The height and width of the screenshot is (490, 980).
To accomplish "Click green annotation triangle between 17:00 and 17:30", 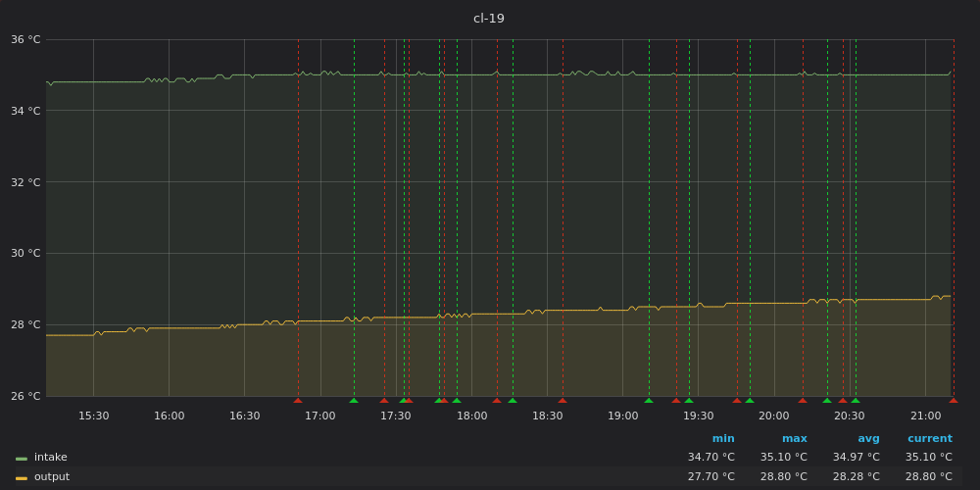I will [354, 400].
